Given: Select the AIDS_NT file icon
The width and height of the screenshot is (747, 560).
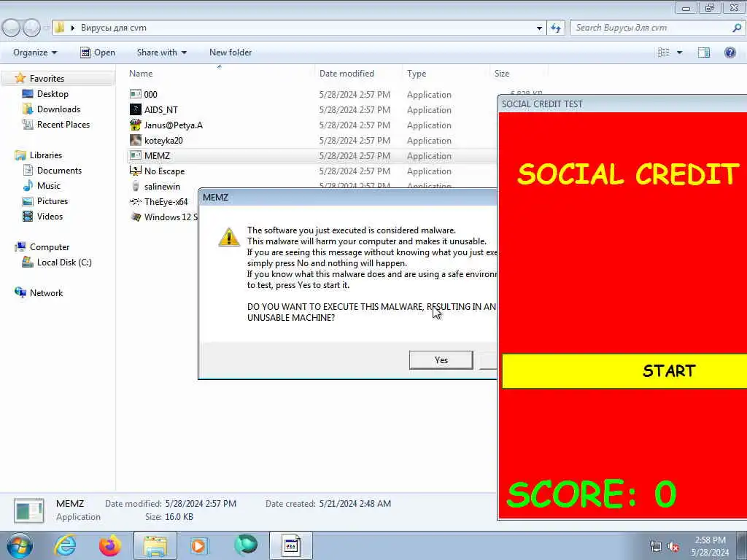Looking at the screenshot, I should 135,109.
